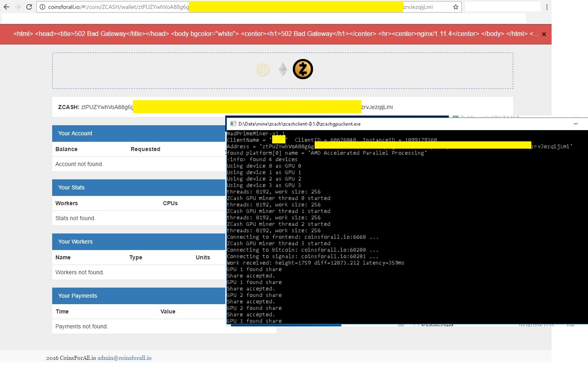Open admin@coinsforall.io email link
588x370 pixels.
coord(125,358)
